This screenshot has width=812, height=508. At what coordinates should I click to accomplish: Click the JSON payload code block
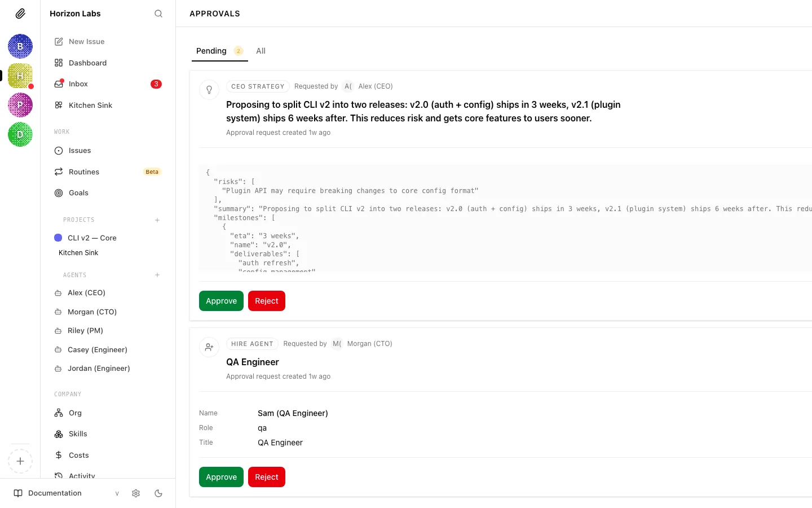505,218
